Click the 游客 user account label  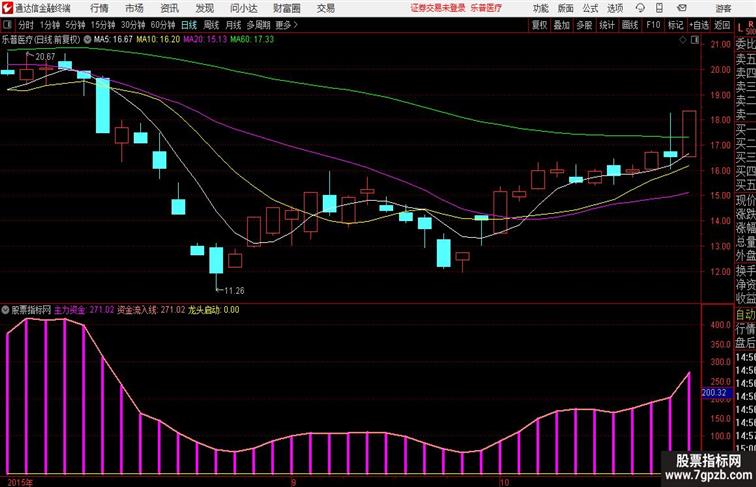click(723, 8)
